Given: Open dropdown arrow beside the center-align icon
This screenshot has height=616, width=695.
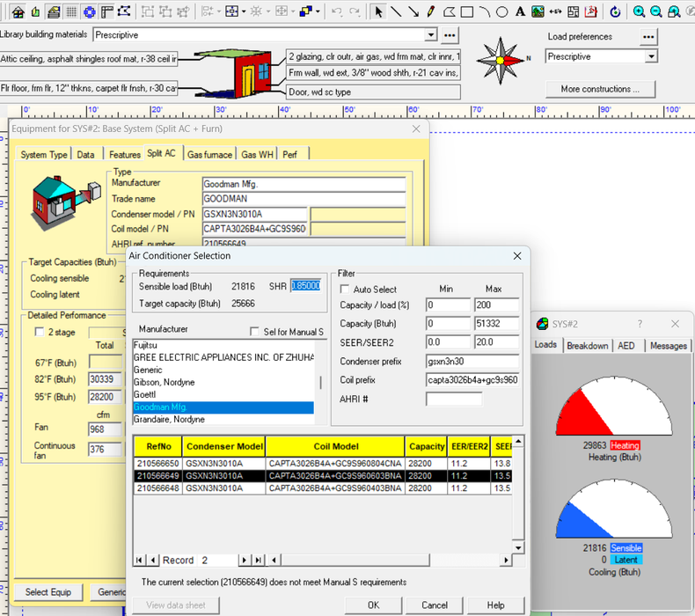Looking at the screenshot, I should pos(244,12).
